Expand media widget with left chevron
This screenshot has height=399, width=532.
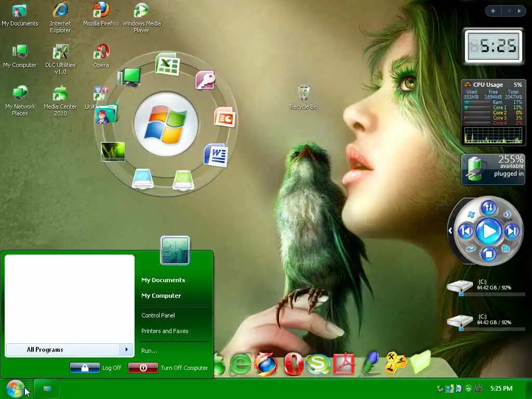click(450, 231)
